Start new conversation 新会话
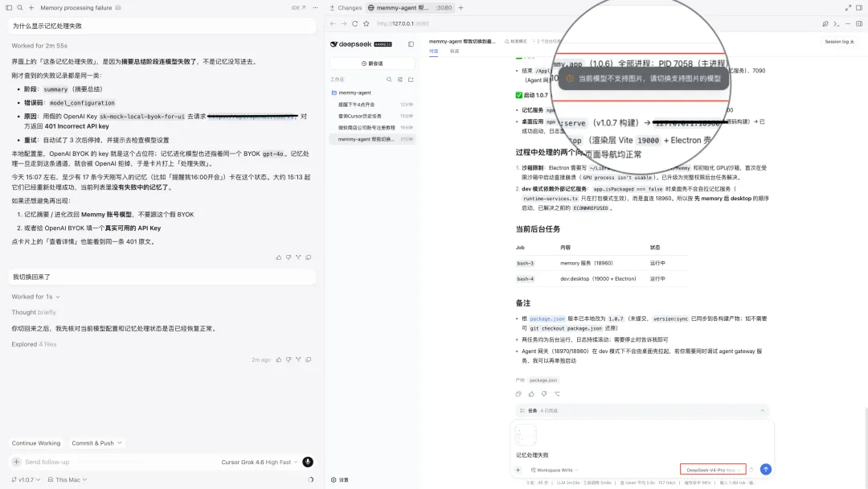The height and width of the screenshot is (489, 868). click(x=372, y=64)
